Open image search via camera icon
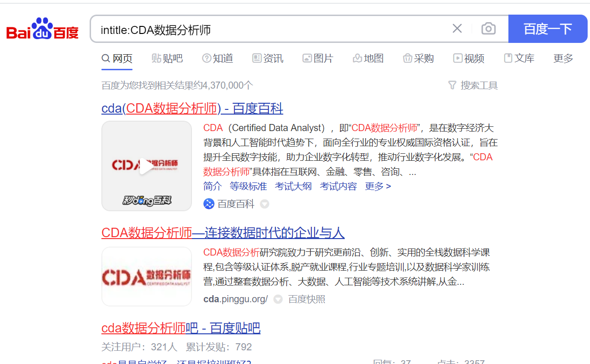Screen dimensions: 590x364 [x=488, y=29]
